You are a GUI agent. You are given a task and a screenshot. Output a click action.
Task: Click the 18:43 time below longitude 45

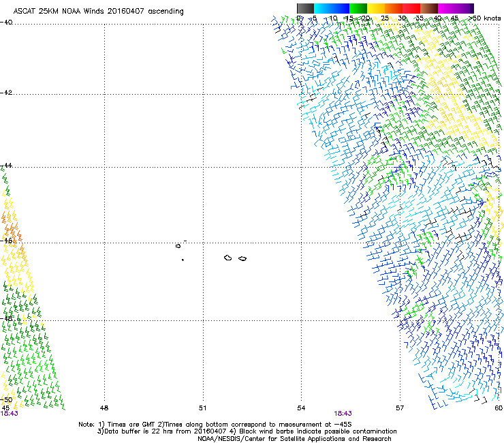click(x=9, y=414)
